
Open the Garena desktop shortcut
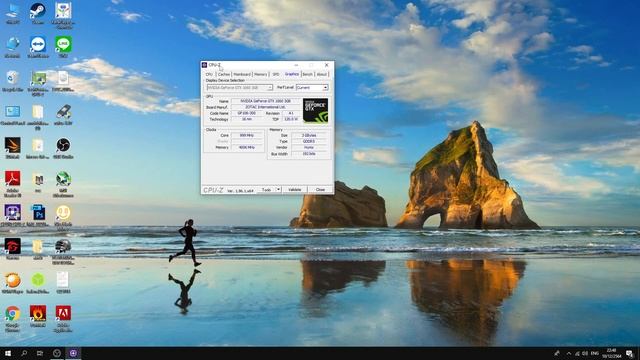pyautogui.click(x=13, y=248)
